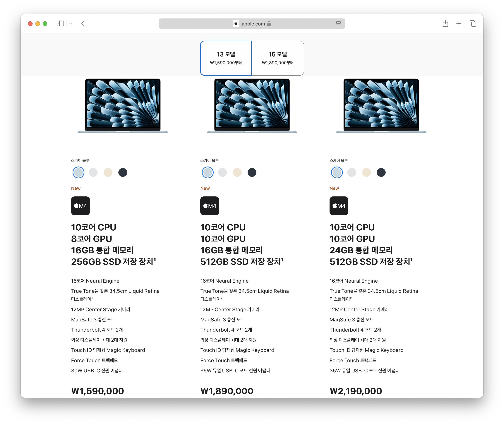This screenshot has width=504, height=425.
Task: Switch to the 15 모델 tab
Action: [277, 58]
